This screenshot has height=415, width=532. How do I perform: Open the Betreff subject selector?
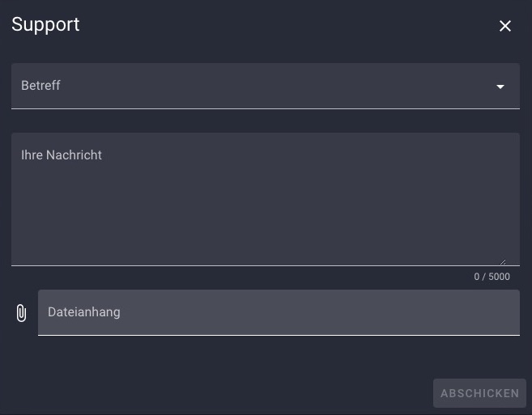[x=266, y=86]
